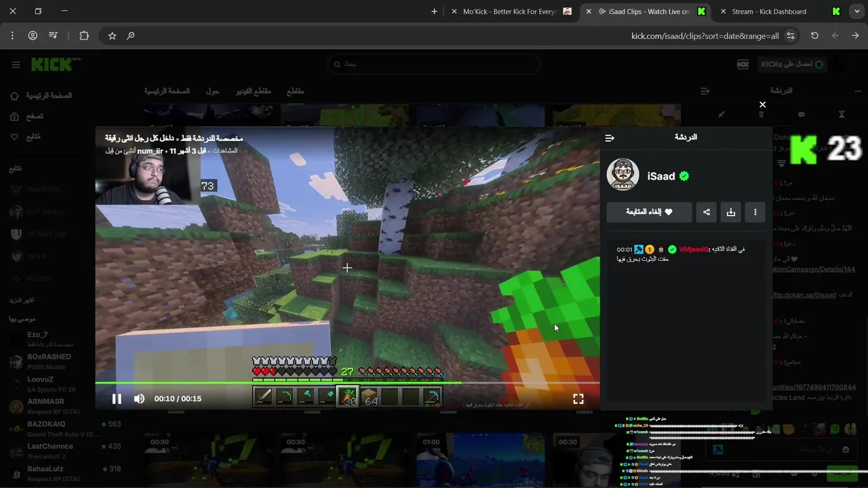Click the clip green progress bar
Image resolution: width=868 pixels, height=488 pixels.
[347, 383]
